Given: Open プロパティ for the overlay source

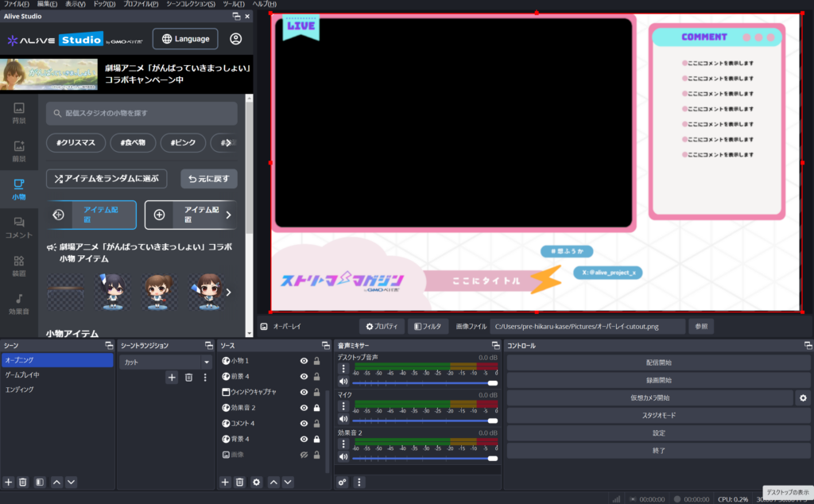Looking at the screenshot, I should [382, 327].
